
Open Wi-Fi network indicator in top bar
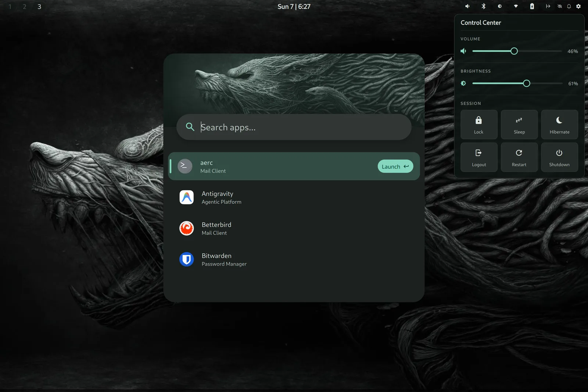(x=516, y=6)
